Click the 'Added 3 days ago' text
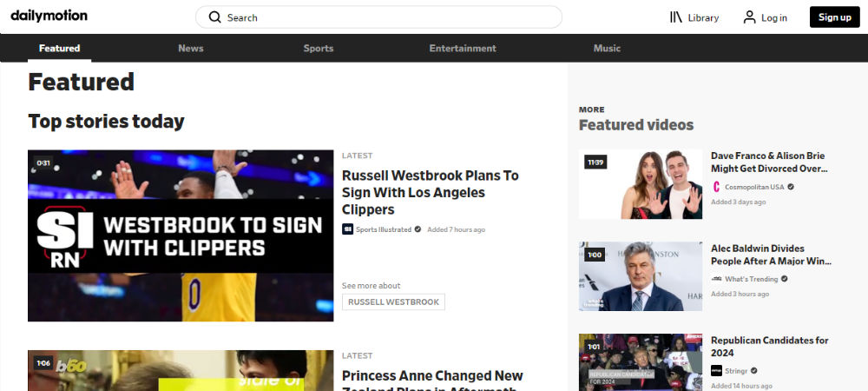868x391 pixels. pyautogui.click(x=739, y=202)
